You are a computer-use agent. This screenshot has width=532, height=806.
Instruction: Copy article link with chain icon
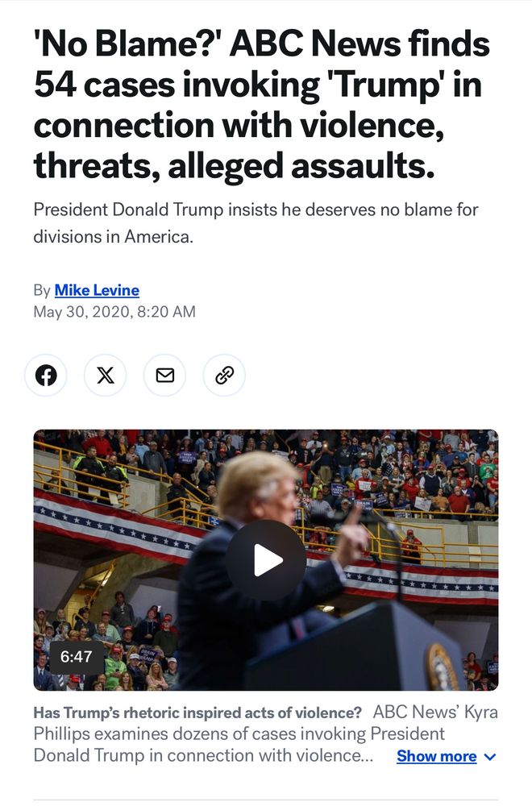(225, 376)
